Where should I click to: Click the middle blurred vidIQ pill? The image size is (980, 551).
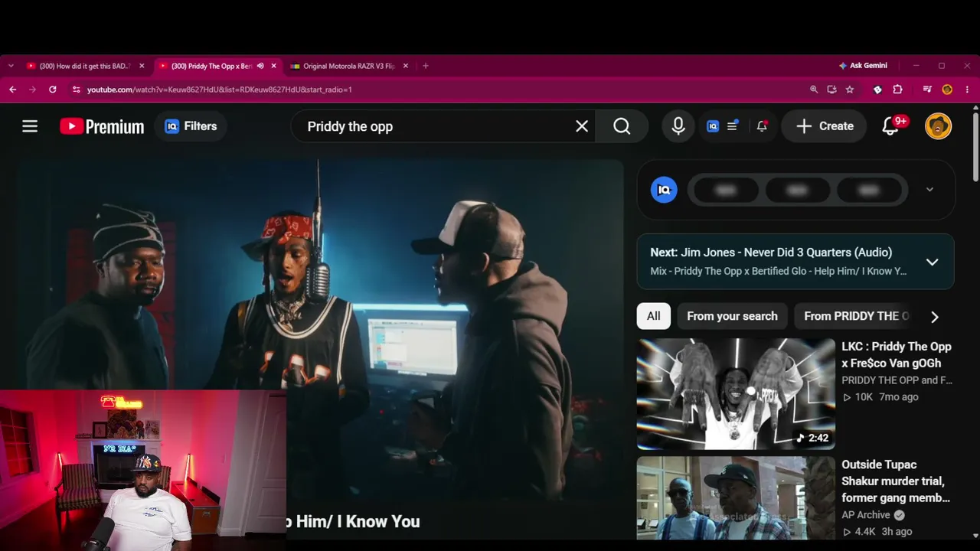(x=797, y=190)
